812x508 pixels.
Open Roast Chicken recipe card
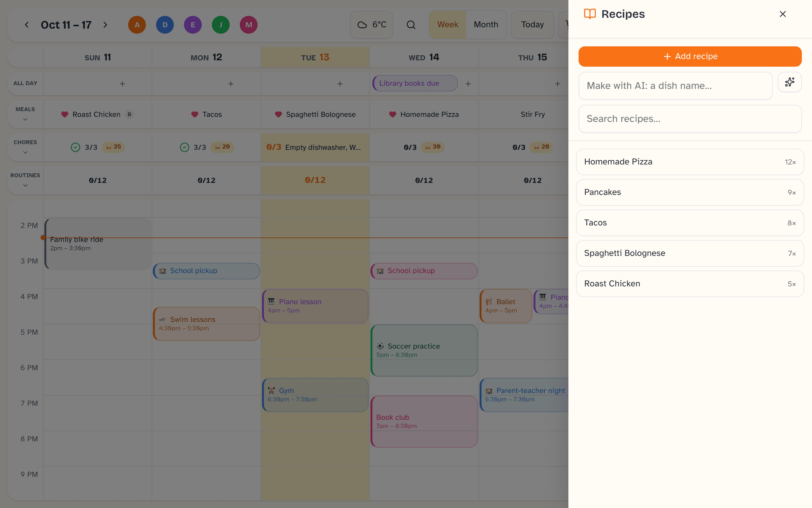pyautogui.click(x=690, y=284)
